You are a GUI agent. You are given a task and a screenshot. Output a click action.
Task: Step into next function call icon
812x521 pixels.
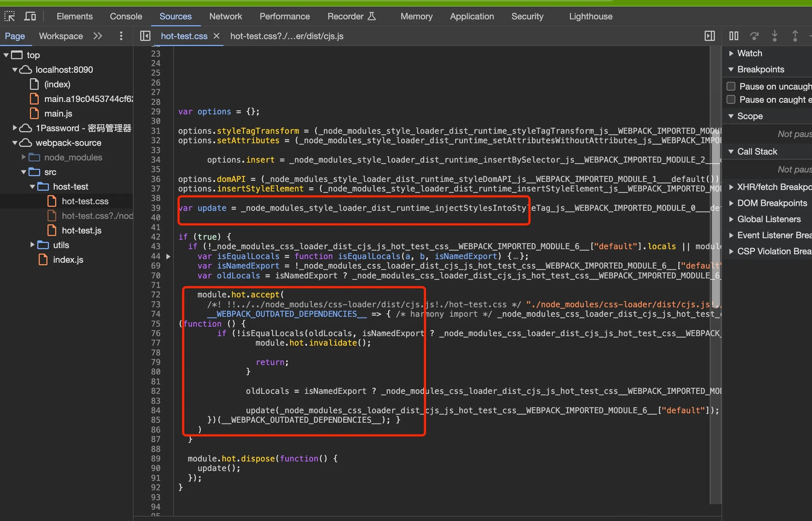point(775,36)
